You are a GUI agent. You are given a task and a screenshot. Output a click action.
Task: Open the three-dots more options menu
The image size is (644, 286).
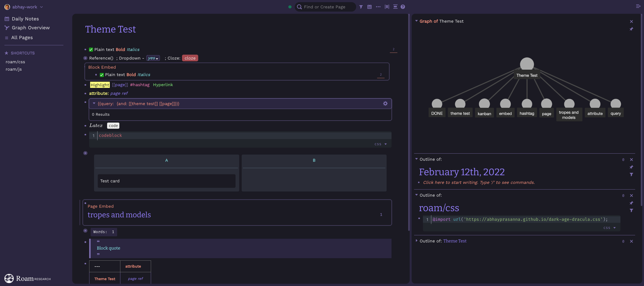(378, 7)
